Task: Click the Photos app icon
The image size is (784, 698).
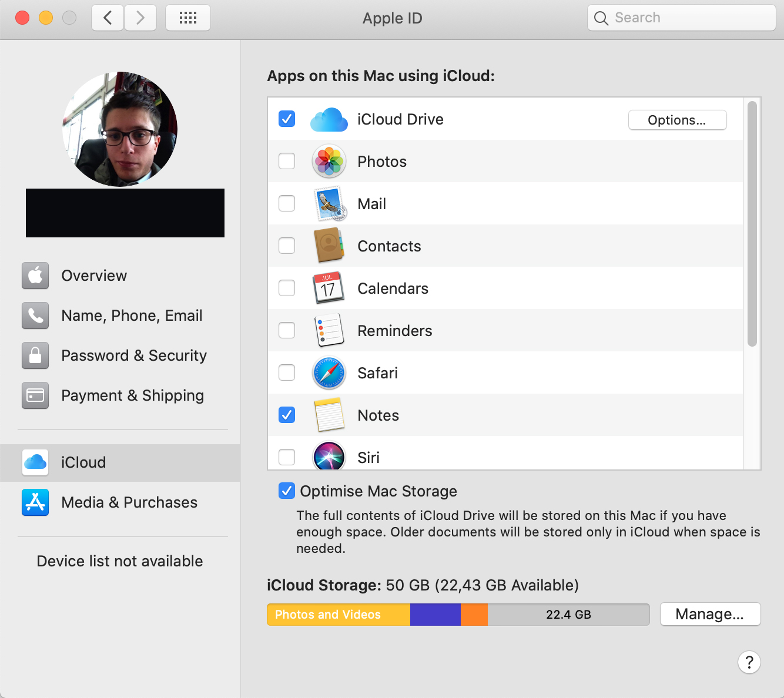Action: 329,162
